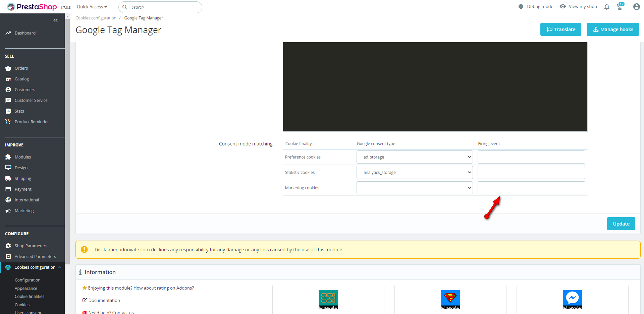
Task: Click the Modules puzzle icon
Action: tap(8, 157)
